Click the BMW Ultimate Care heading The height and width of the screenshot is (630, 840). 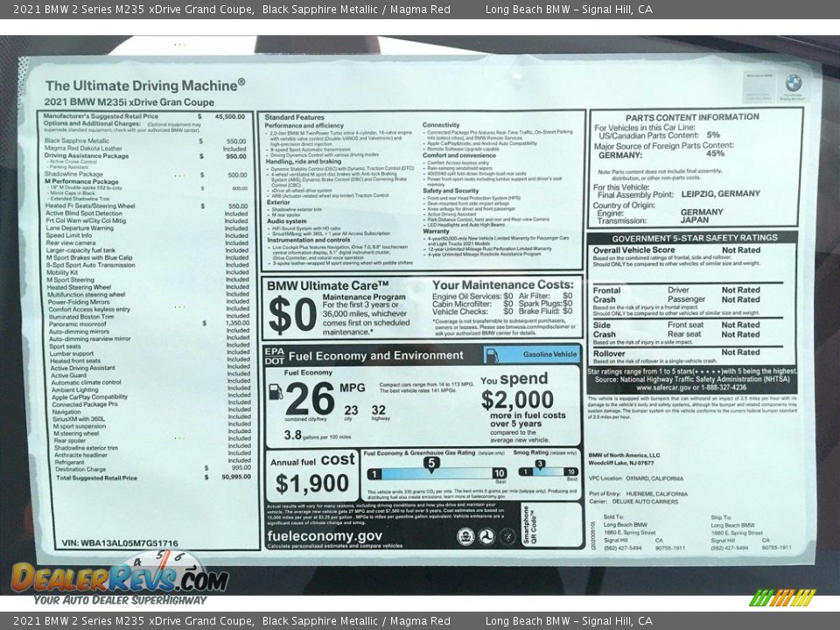[327, 286]
